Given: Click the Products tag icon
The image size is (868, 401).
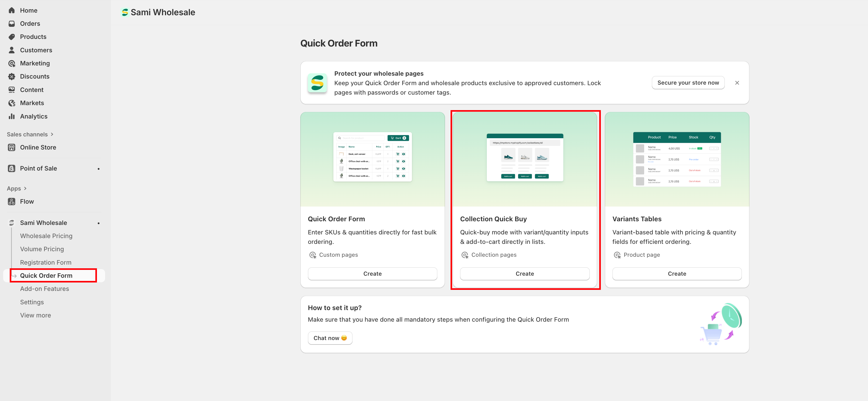Looking at the screenshot, I should tap(12, 37).
